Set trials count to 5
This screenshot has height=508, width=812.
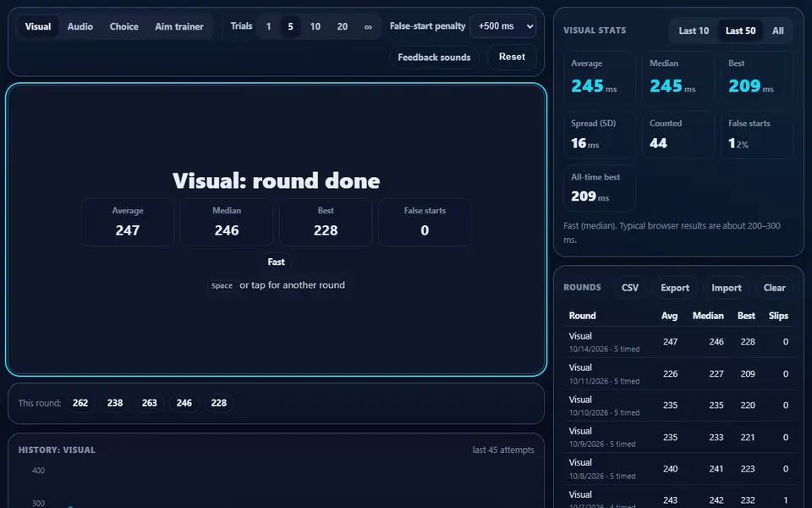[x=290, y=26]
